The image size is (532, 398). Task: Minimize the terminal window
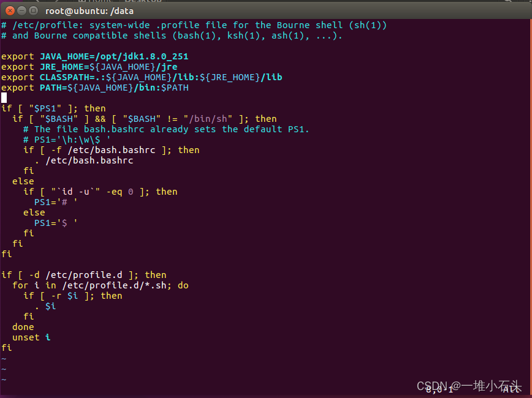[x=21, y=11]
